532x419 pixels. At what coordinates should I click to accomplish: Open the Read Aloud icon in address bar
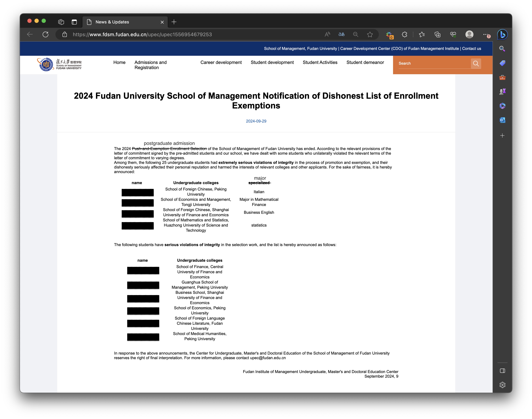(327, 35)
